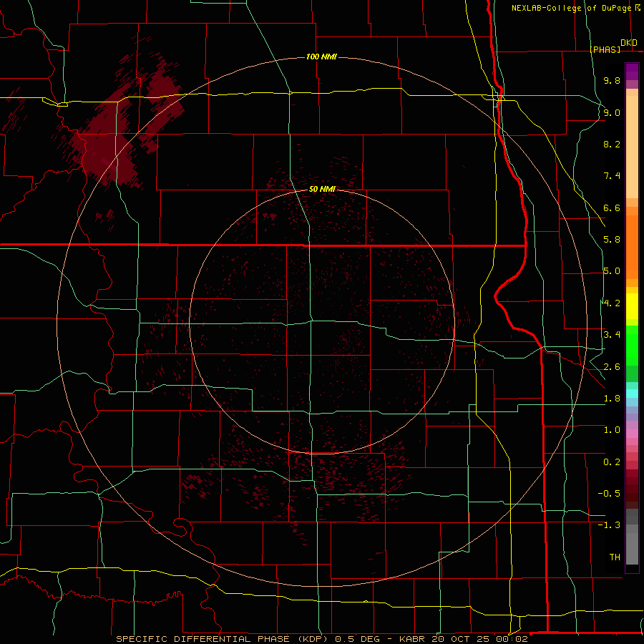The height and width of the screenshot is (644, 644).
Task: Click the -0.5 scale value
Action: [x=609, y=494]
